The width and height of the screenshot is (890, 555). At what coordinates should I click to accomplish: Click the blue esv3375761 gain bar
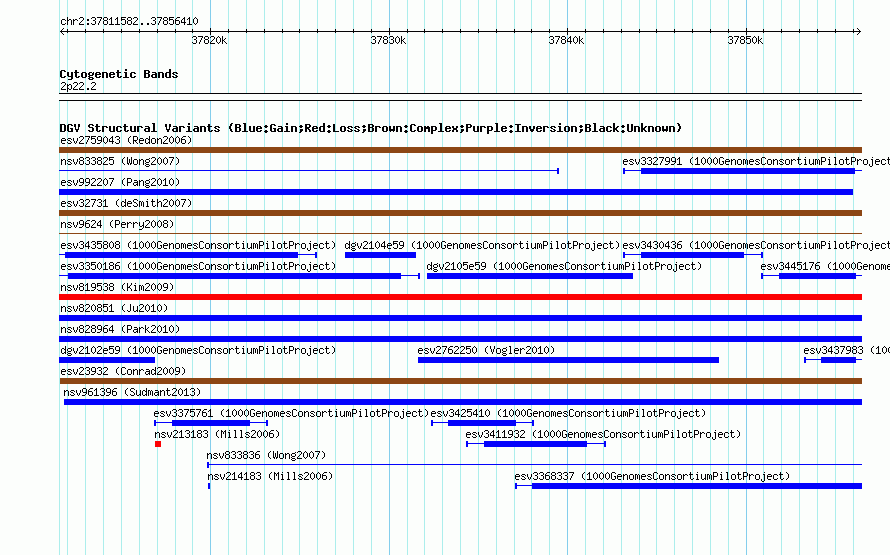(211, 423)
